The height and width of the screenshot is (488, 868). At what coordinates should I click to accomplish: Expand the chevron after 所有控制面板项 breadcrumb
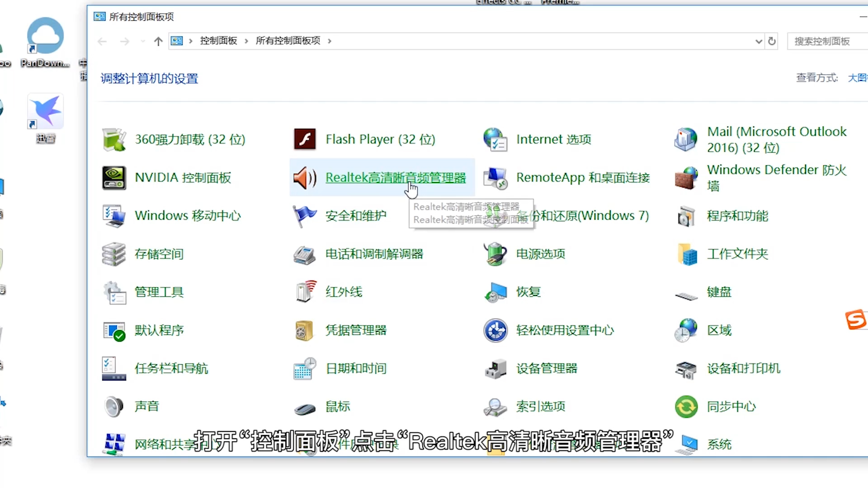(330, 41)
